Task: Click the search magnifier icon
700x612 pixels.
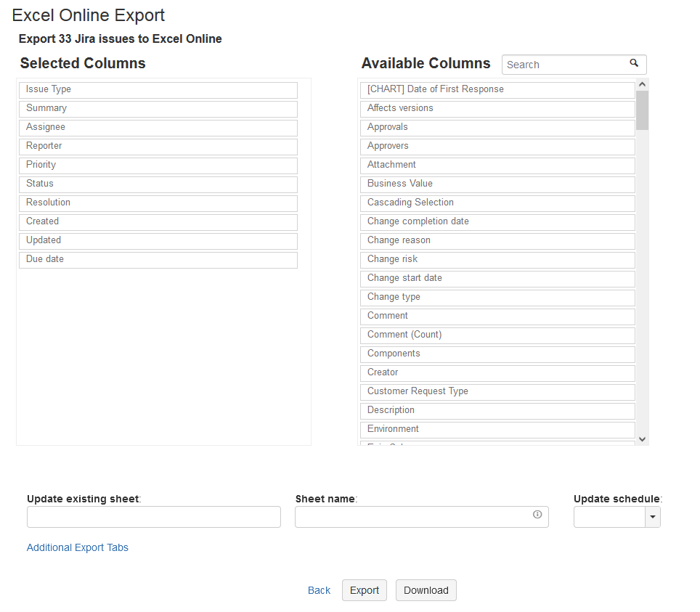Action: (x=634, y=64)
